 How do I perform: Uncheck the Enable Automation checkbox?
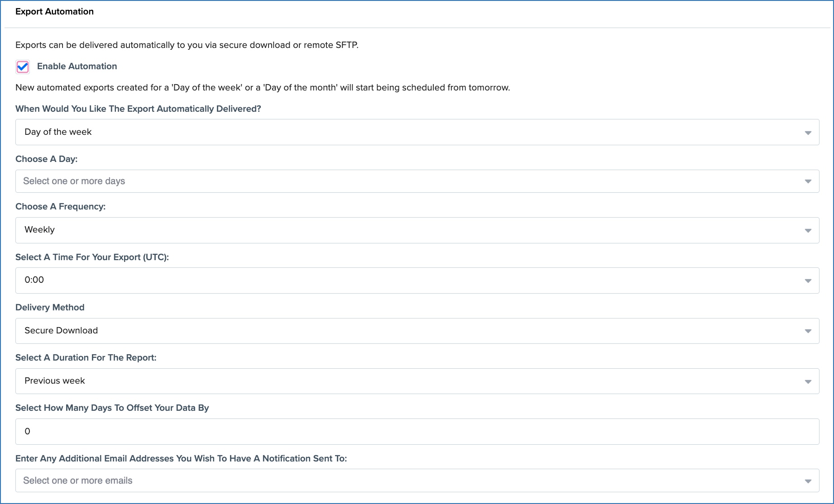click(23, 67)
